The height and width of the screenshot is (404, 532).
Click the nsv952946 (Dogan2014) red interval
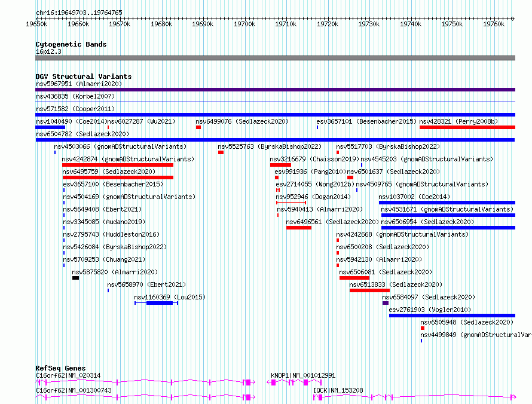pos(291,203)
